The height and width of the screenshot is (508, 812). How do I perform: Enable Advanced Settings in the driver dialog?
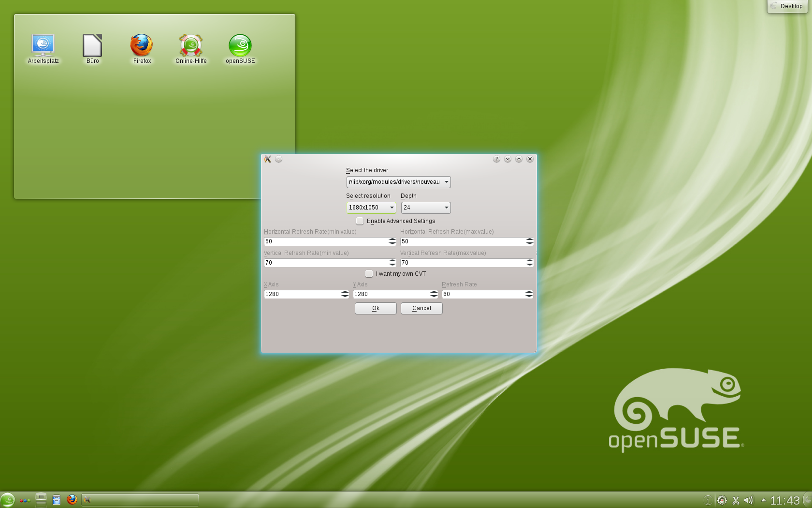point(360,221)
